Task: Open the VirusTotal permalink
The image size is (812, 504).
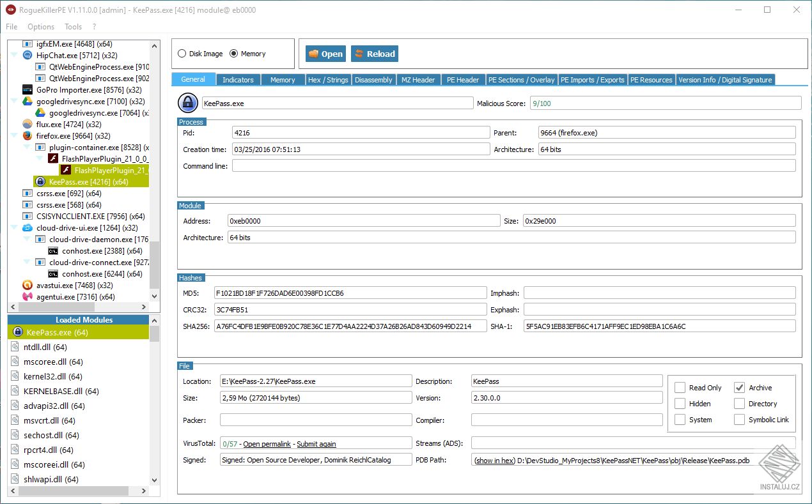Action: (267, 444)
